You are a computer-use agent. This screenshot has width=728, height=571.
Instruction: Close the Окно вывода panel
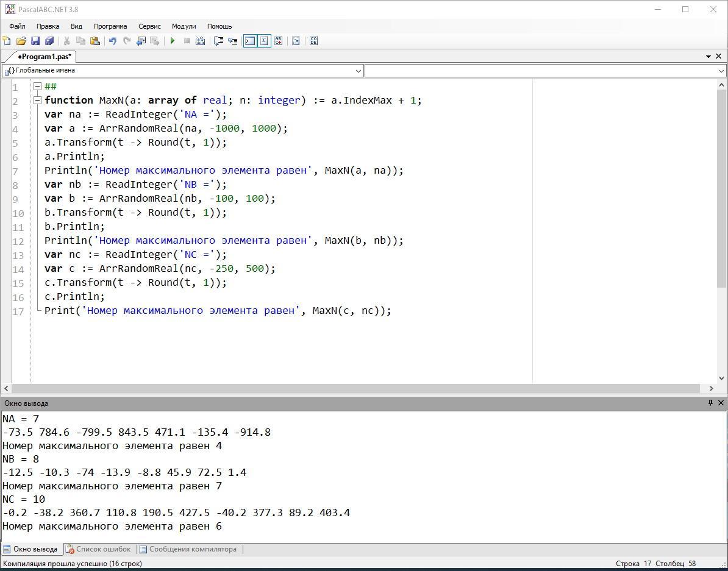(721, 403)
